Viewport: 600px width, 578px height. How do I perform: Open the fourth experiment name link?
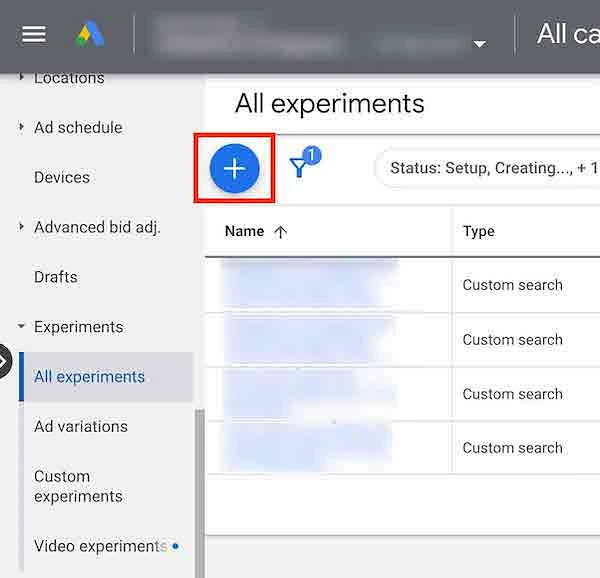tap(309, 448)
